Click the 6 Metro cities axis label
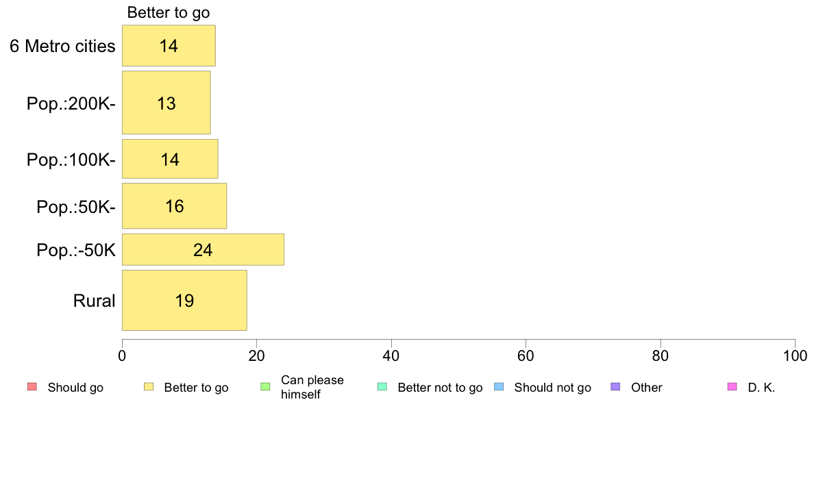Screen dimensions: 814x504 pyautogui.click(x=62, y=46)
